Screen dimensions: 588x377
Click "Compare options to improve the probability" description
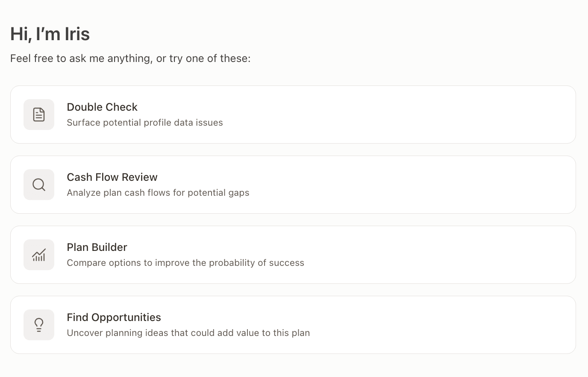[185, 263]
